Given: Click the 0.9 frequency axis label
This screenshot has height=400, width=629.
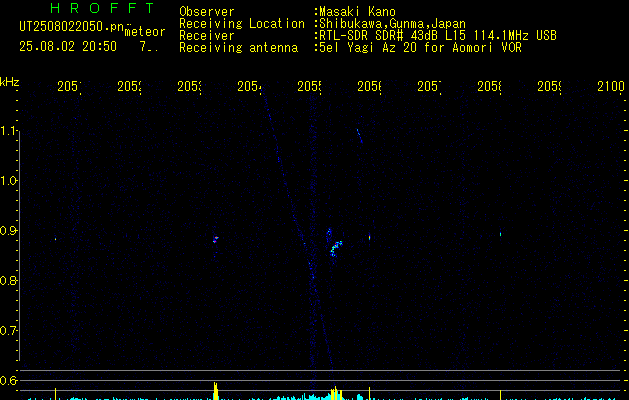Looking at the screenshot, I should 8,231.
